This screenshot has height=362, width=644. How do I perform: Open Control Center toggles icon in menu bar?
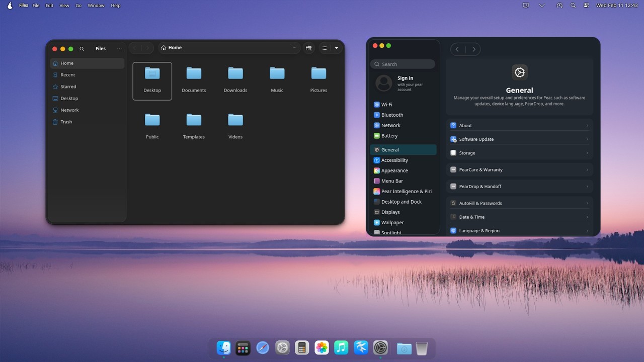coord(586,6)
